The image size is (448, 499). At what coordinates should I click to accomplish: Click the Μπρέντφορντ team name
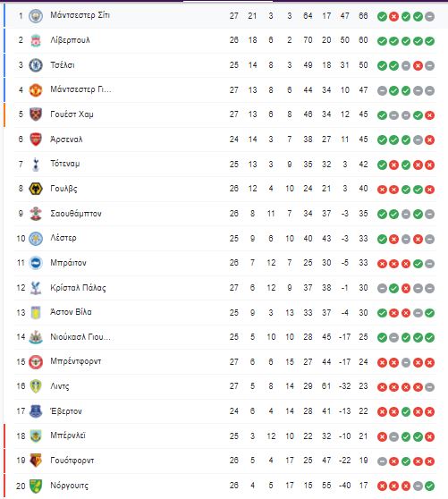[76, 361]
